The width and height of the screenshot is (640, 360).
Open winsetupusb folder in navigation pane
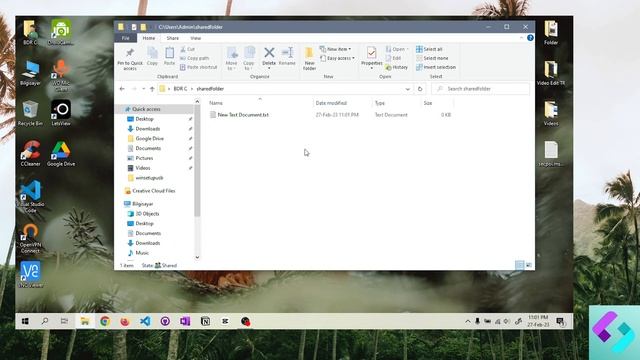[149, 178]
